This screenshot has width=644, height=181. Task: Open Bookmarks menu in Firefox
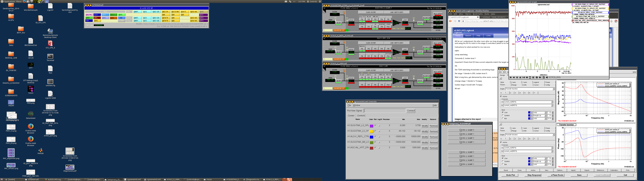[x=478, y=14]
